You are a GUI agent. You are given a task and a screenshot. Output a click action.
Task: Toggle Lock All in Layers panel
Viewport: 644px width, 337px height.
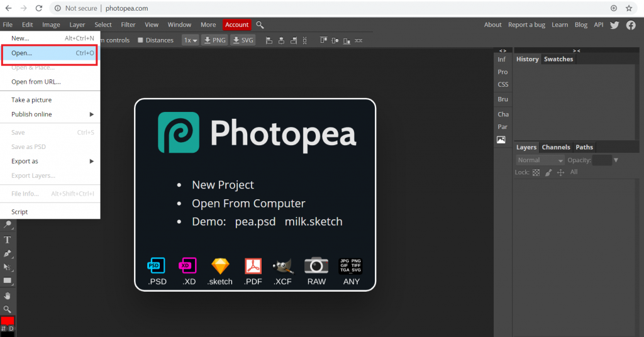[x=574, y=172]
